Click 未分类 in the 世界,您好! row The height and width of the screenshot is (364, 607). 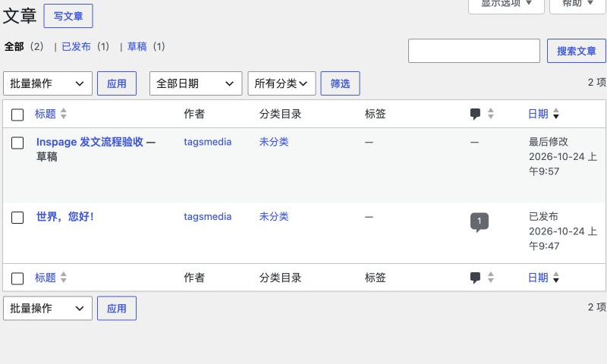point(274,217)
